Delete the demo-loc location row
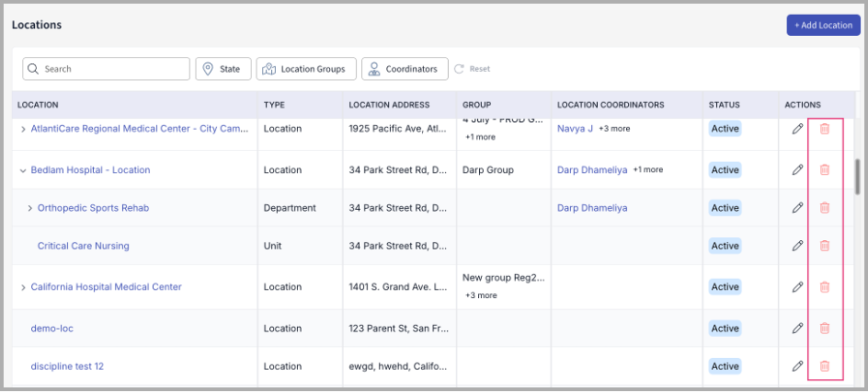The image size is (868, 392). [825, 329]
